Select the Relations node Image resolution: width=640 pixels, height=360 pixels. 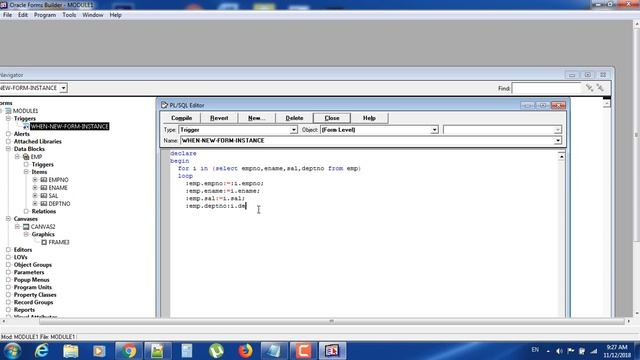pos(44,211)
